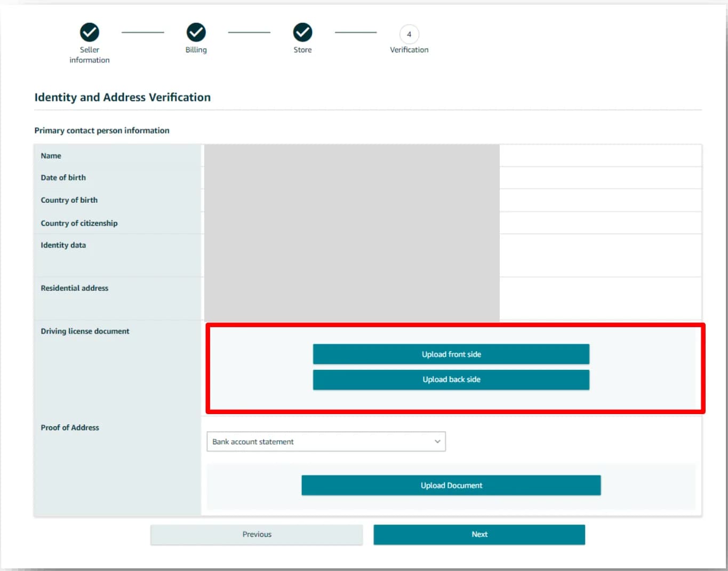728x571 pixels.
Task: Click the Billing step label
Action: click(196, 50)
